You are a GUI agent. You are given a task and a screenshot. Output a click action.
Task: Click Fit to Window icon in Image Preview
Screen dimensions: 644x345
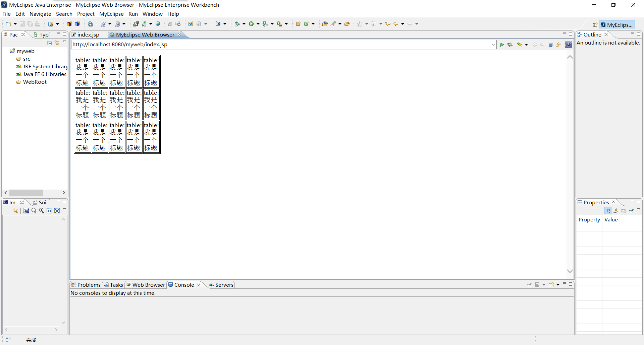tap(57, 211)
